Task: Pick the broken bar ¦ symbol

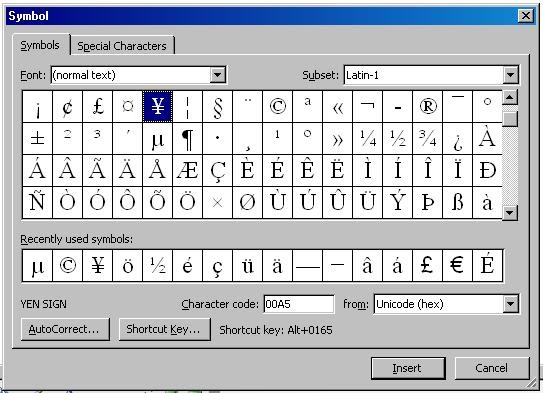Action: 187,107
